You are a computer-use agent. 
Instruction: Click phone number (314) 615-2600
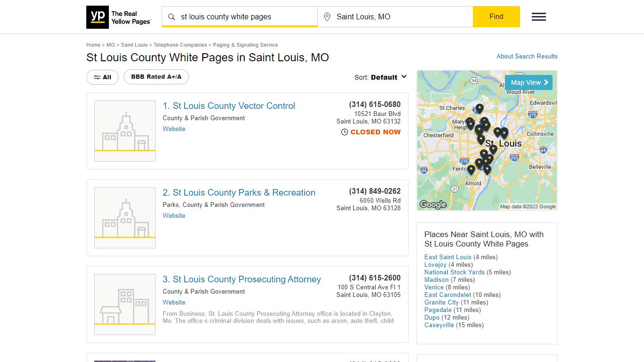(375, 278)
